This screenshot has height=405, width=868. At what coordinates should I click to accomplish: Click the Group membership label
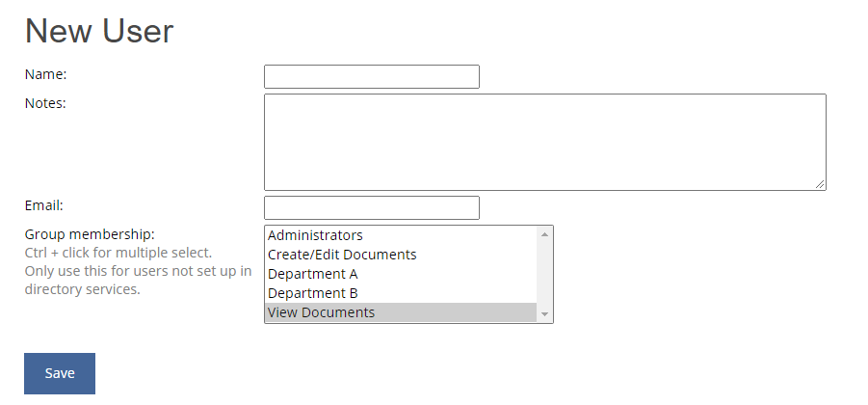pyautogui.click(x=90, y=234)
